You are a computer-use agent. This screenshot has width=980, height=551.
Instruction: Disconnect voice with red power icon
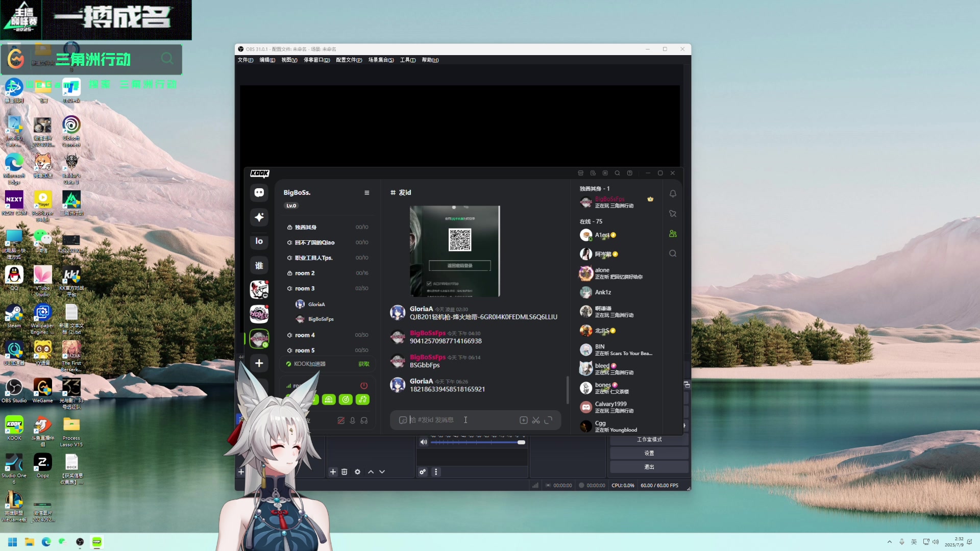pyautogui.click(x=364, y=386)
